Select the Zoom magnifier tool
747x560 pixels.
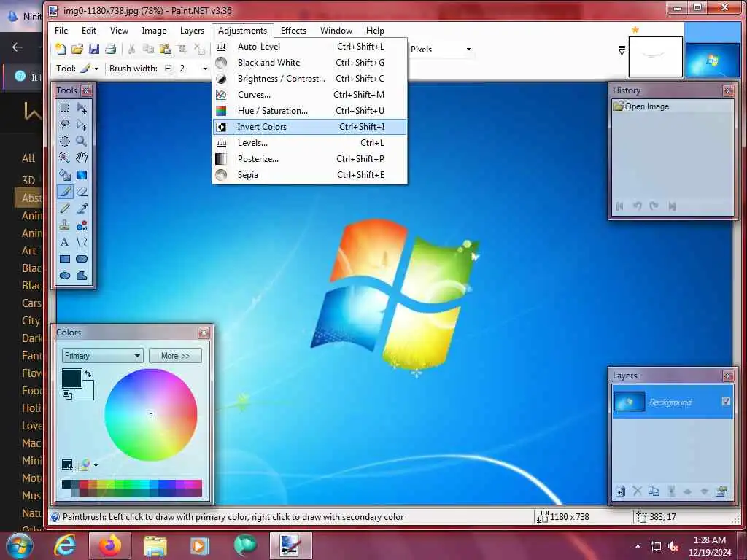click(82, 141)
